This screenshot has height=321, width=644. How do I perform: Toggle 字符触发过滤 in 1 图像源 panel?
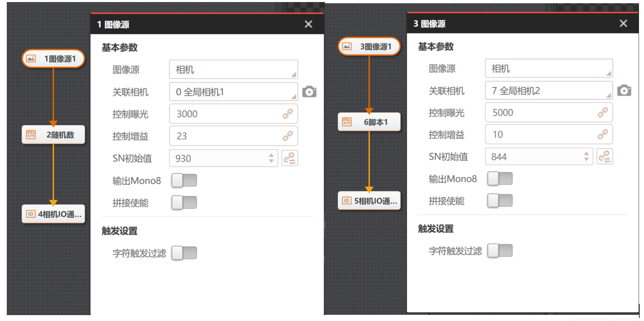[x=184, y=253]
